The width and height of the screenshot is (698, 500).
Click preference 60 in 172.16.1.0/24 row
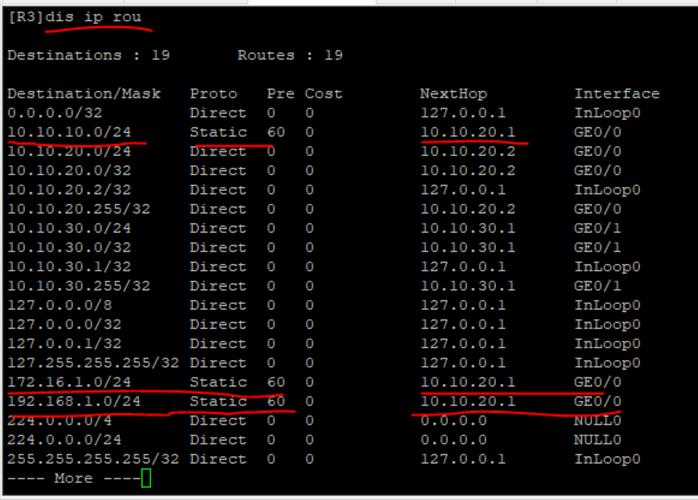click(x=276, y=382)
